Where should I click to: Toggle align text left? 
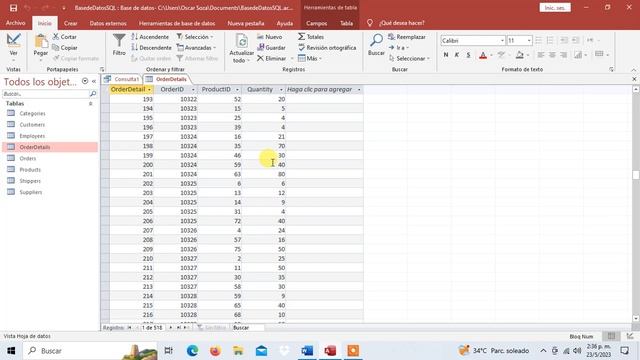pos(541,55)
